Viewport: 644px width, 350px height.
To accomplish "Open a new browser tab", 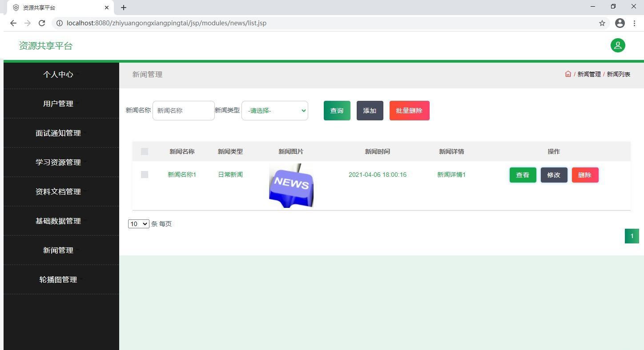I will (124, 8).
